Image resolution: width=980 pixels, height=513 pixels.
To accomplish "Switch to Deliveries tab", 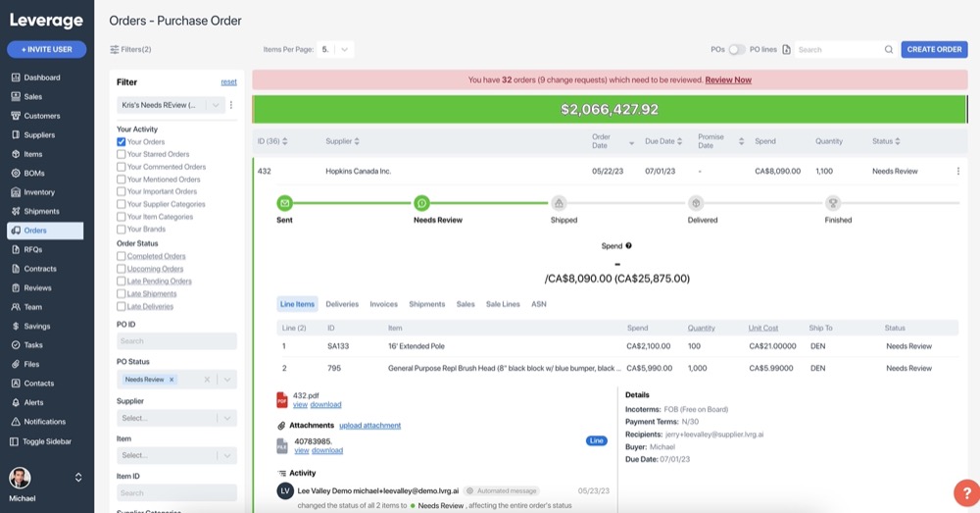I will click(x=342, y=304).
